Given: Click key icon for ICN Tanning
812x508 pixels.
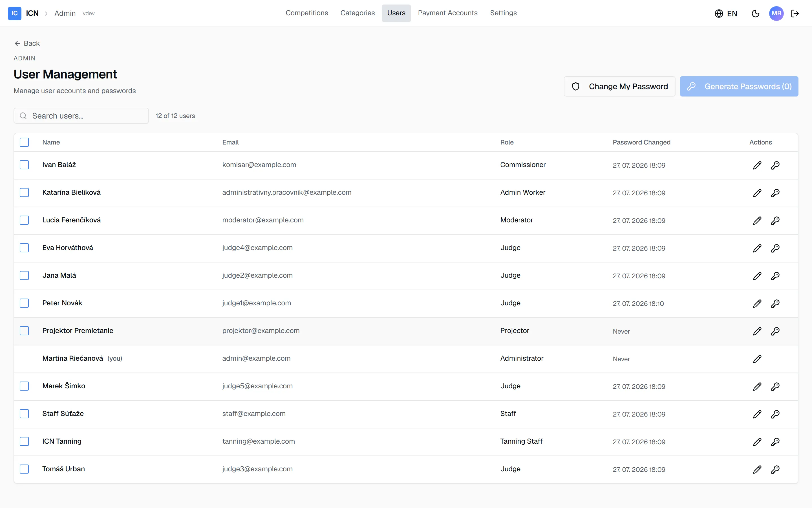Looking at the screenshot, I should 775,442.
